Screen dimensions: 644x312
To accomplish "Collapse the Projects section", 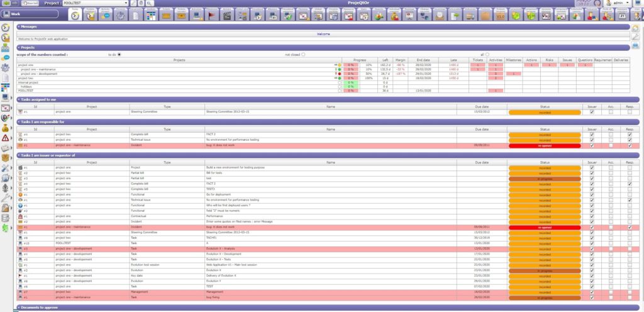I will point(19,48).
